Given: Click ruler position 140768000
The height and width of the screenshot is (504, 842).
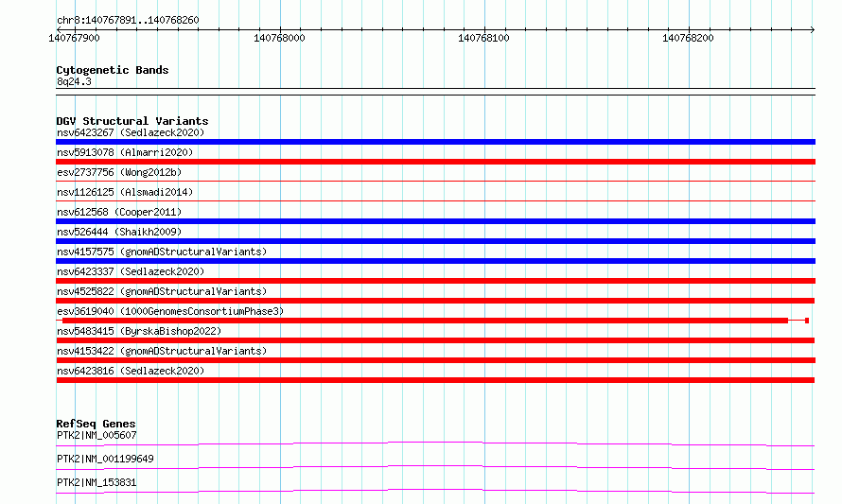Looking at the screenshot, I should pos(279,38).
